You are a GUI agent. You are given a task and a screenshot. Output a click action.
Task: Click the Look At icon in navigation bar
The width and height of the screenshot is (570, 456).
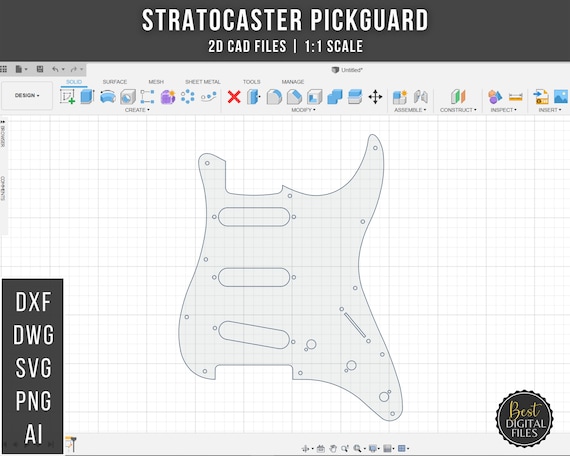pyautogui.click(x=321, y=448)
